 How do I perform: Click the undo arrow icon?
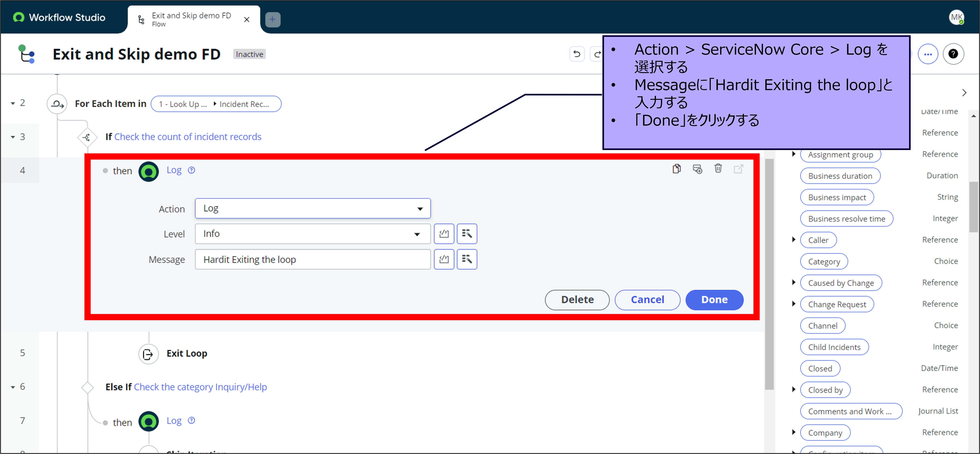577,54
